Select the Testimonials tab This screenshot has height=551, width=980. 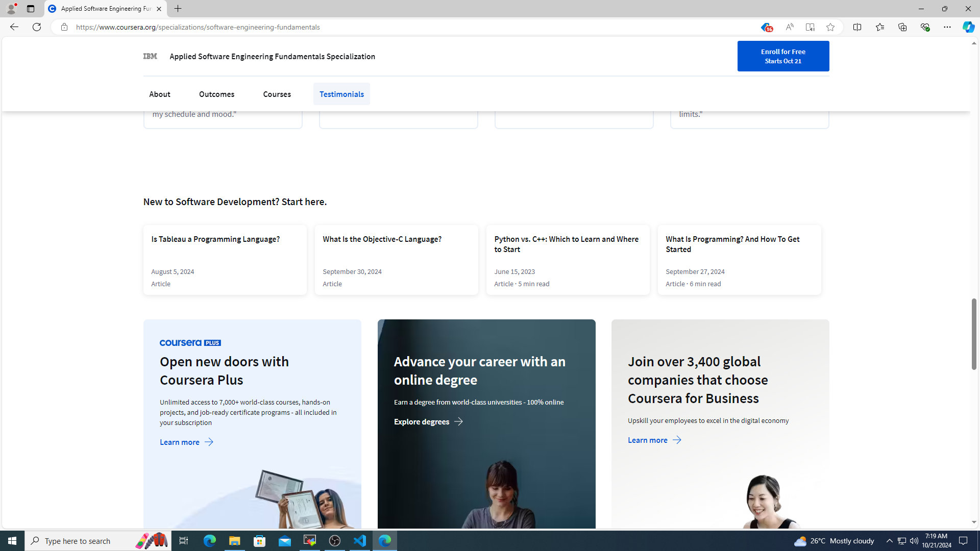click(341, 94)
